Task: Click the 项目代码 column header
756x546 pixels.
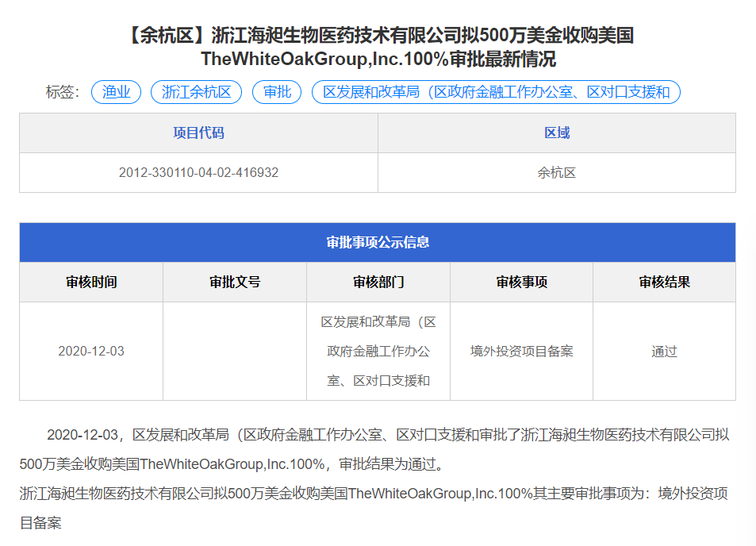Action: click(198, 133)
